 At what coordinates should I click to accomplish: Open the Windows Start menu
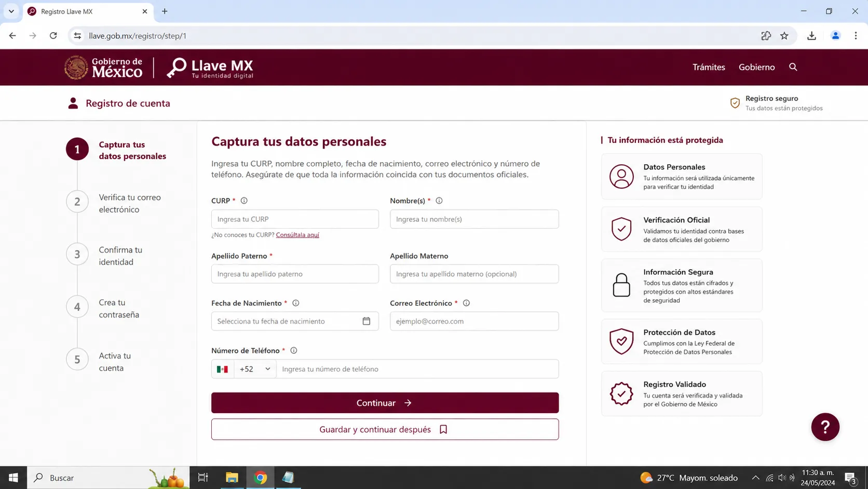click(x=13, y=478)
